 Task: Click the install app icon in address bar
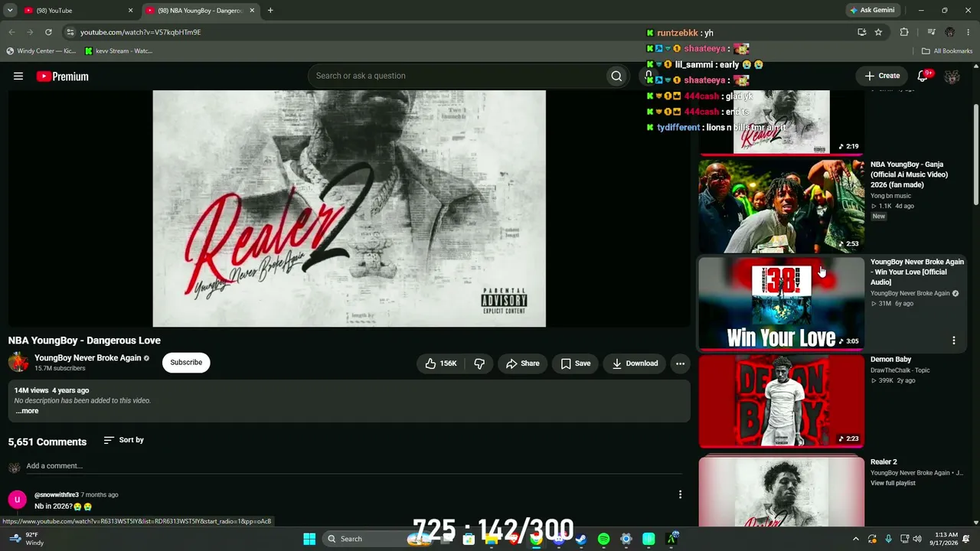[861, 32]
